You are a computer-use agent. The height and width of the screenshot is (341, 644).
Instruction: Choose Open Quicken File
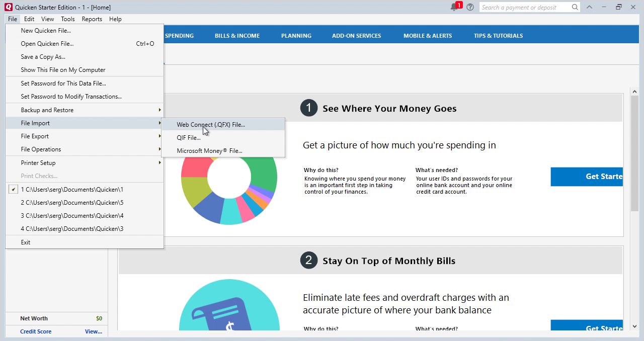tap(85, 44)
